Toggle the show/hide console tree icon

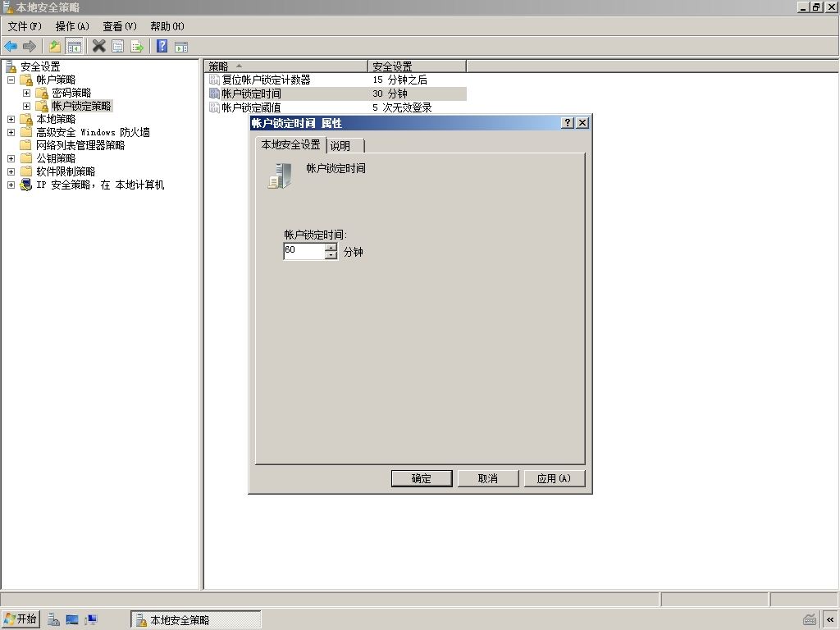click(x=74, y=47)
